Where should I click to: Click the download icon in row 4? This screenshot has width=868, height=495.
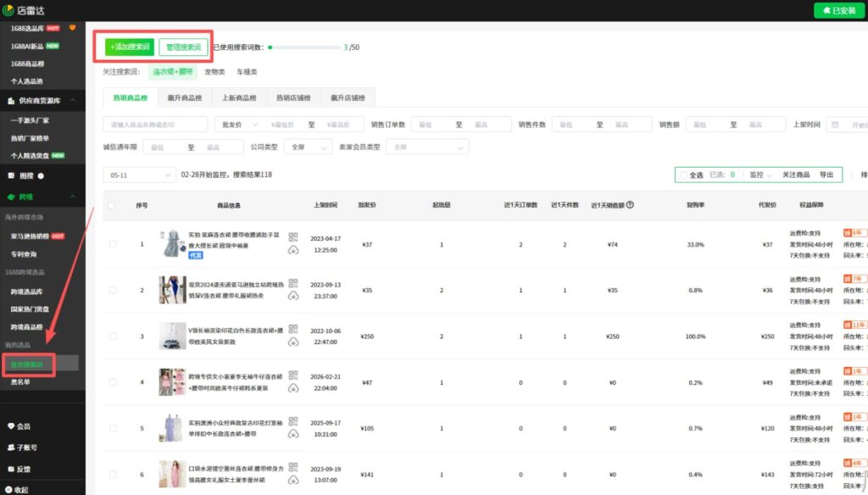coord(292,388)
